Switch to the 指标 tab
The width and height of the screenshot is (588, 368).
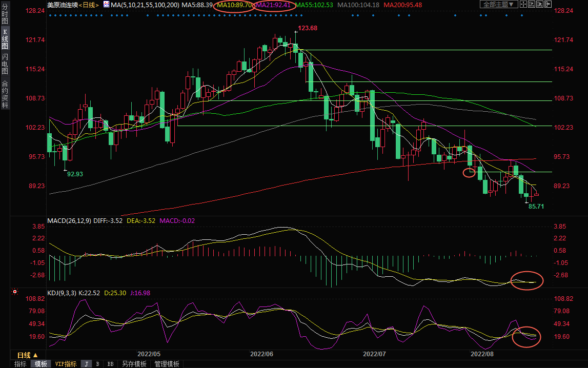coord(20,364)
